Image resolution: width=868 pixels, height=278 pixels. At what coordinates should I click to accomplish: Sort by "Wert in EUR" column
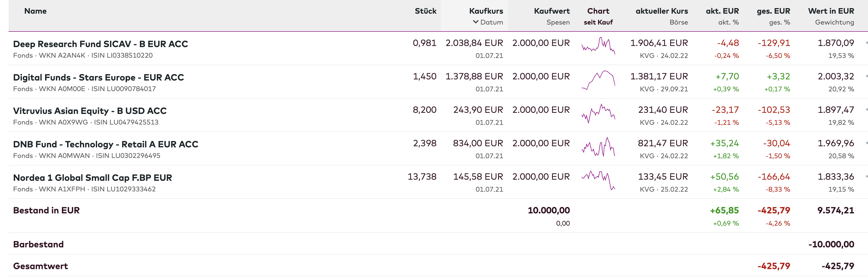pos(831,11)
